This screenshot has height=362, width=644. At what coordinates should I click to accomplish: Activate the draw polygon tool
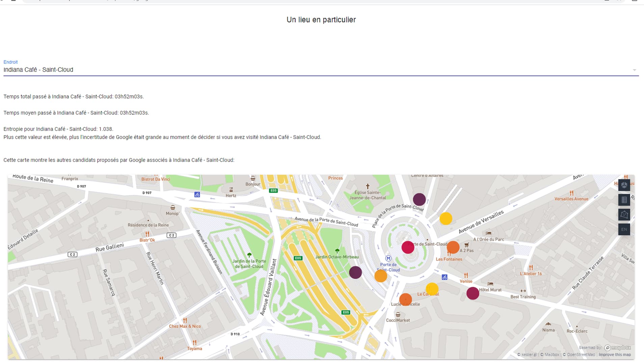624,215
